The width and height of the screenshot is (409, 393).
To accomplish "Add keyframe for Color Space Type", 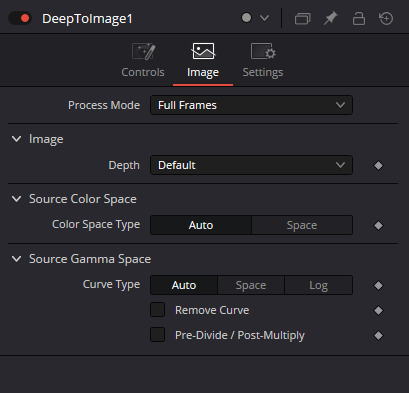I will pos(378,225).
